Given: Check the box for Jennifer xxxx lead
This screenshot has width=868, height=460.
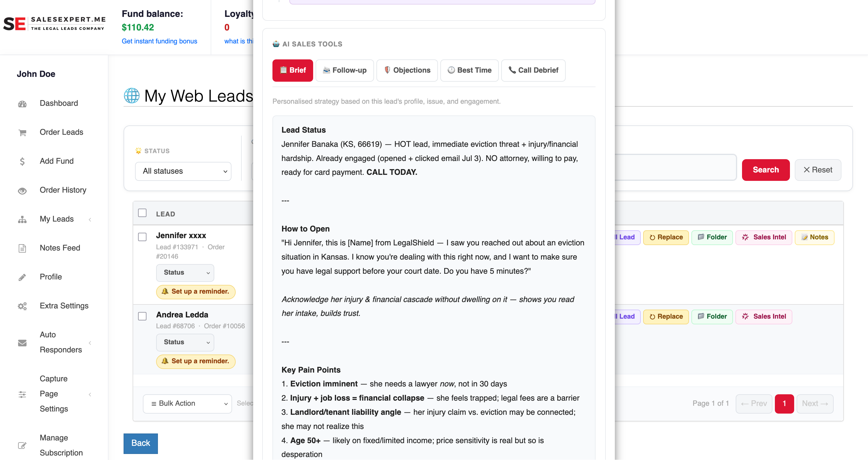Looking at the screenshot, I should point(142,237).
